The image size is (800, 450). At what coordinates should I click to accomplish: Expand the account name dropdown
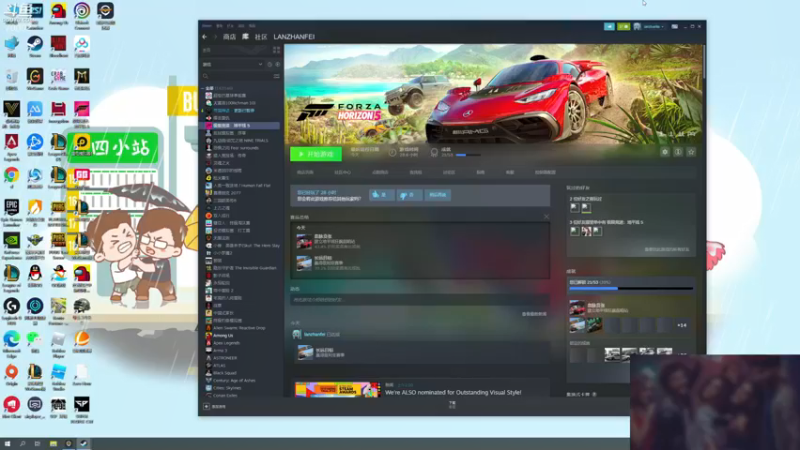coord(653,27)
